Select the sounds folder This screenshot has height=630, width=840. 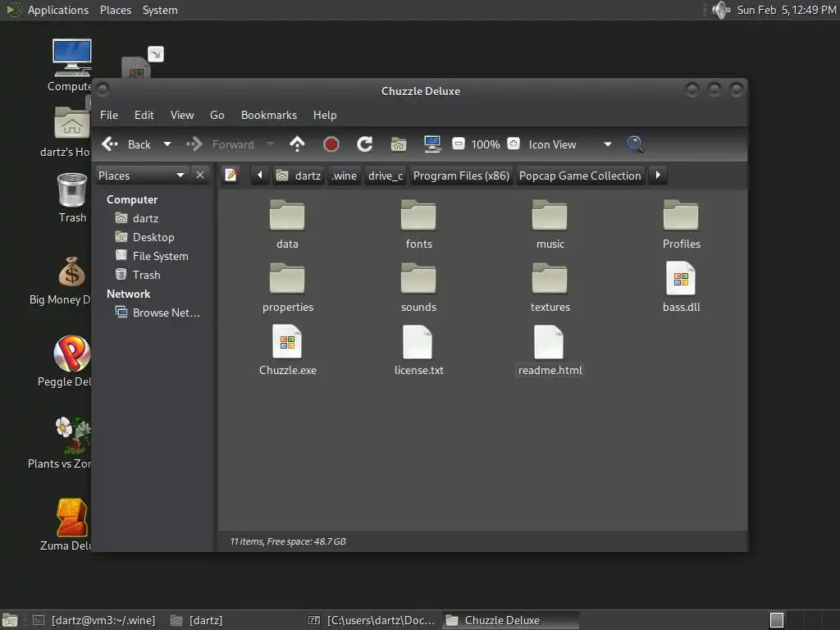tap(418, 288)
